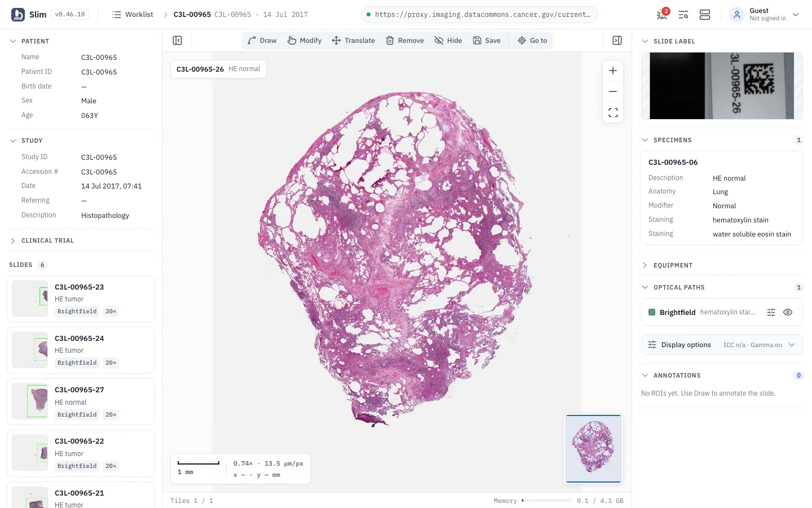Toggle the Hide annotations tool
Image resolution: width=812 pixels, height=508 pixels.
(x=448, y=41)
